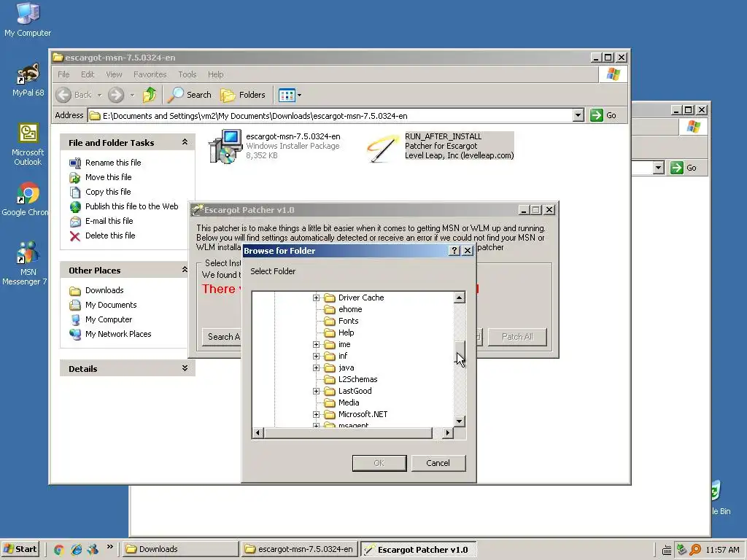Switch to Downloads taskbar window
747x560 pixels.
pyautogui.click(x=180, y=549)
